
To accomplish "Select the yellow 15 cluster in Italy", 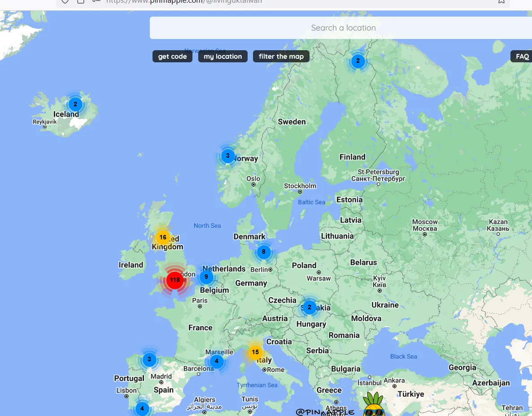I will [255, 352].
